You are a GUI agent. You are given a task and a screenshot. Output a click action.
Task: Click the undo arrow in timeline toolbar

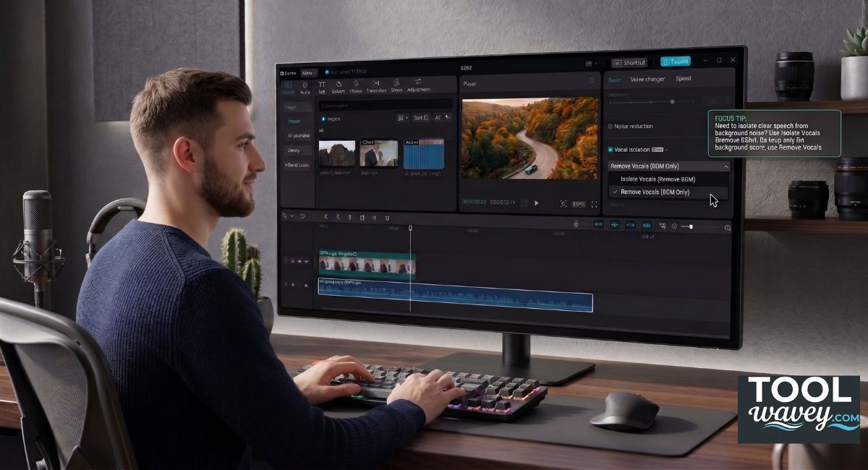(x=302, y=216)
